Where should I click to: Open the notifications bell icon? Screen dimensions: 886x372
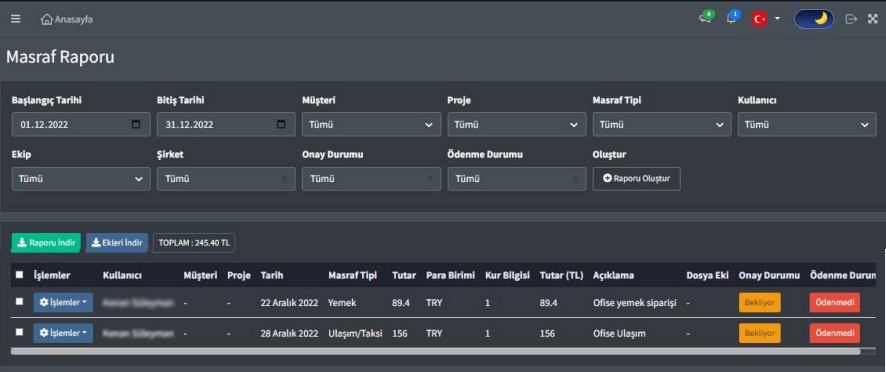(x=732, y=18)
